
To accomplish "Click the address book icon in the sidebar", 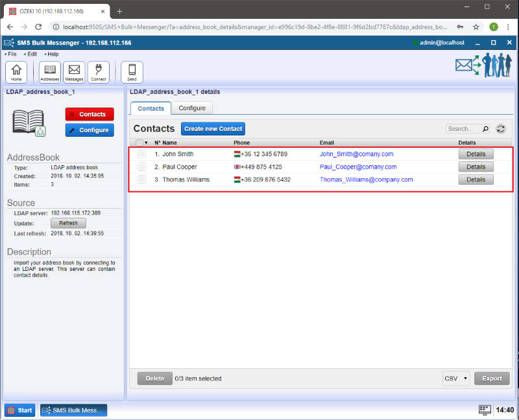I will pyautogui.click(x=28, y=122).
